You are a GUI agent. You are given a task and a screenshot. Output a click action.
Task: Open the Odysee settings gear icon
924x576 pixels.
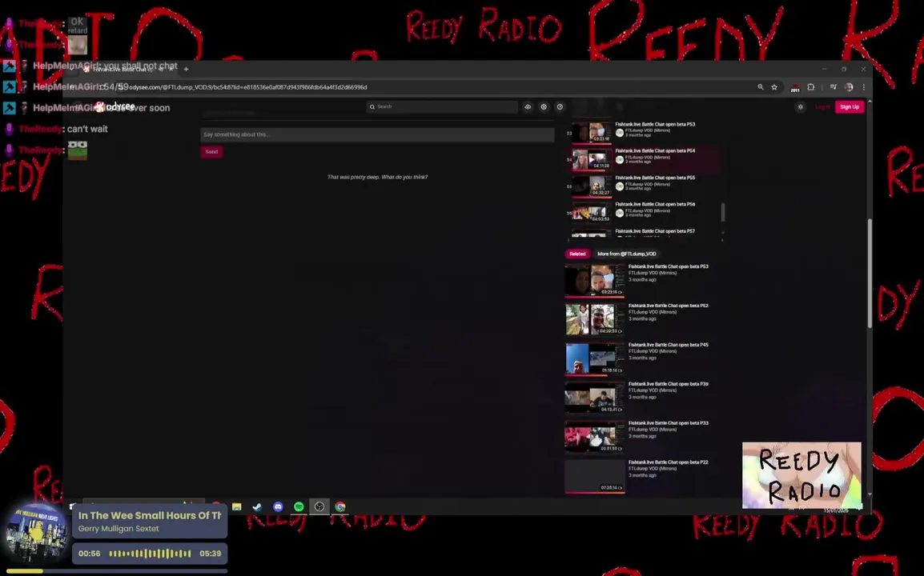544,106
